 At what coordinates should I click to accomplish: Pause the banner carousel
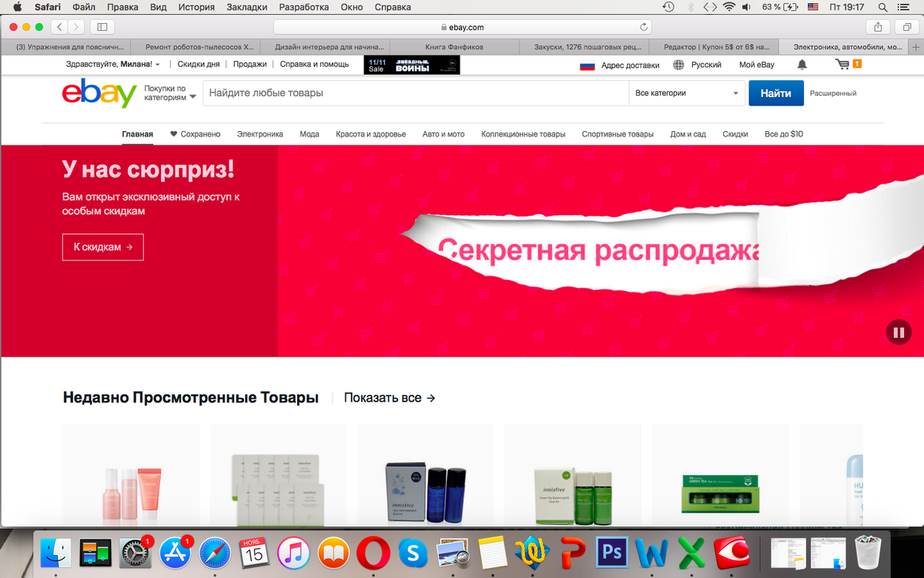[898, 332]
